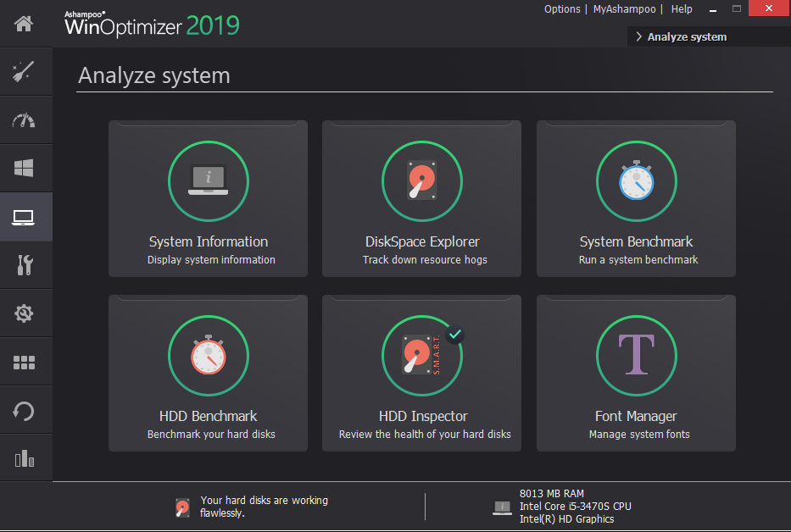Click the Font Manager title text
This screenshot has height=532, width=791.
click(x=636, y=416)
